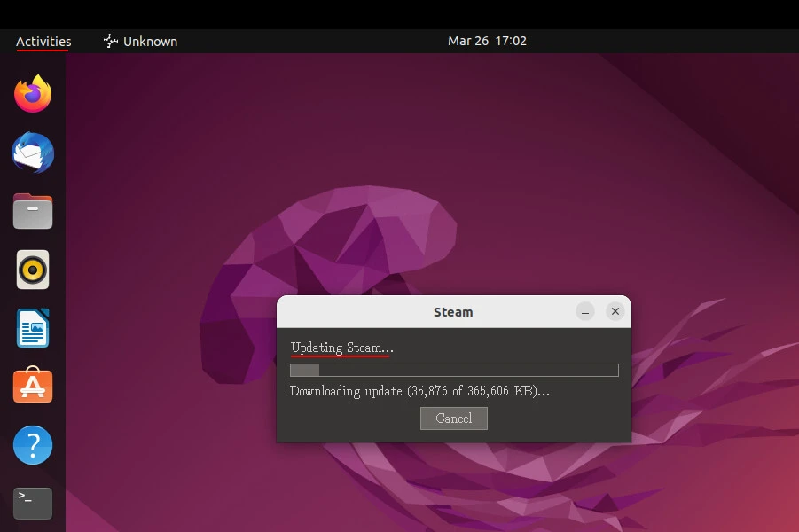
Task: Open the clock showing Mar 26 17:02
Action: coord(487,41)
